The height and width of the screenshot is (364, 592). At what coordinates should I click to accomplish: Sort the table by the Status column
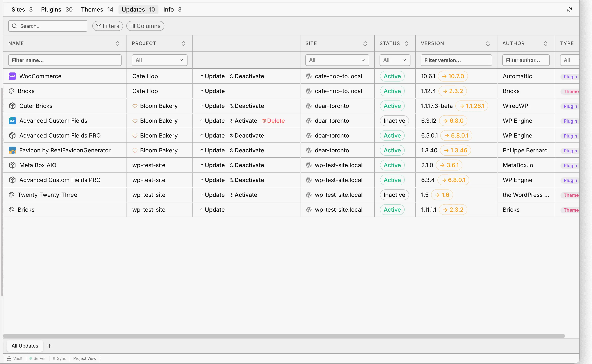click(x=406, y=44)
